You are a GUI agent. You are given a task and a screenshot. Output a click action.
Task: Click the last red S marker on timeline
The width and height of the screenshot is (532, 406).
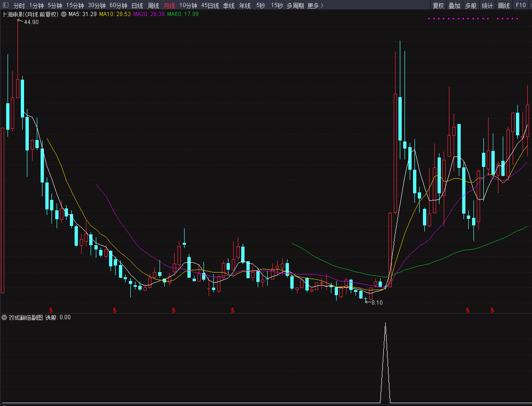492,310
